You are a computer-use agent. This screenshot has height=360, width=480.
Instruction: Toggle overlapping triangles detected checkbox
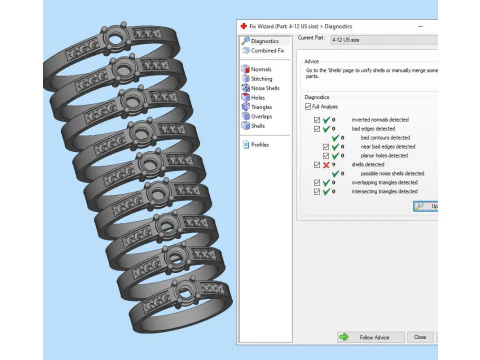pos(317,183)
